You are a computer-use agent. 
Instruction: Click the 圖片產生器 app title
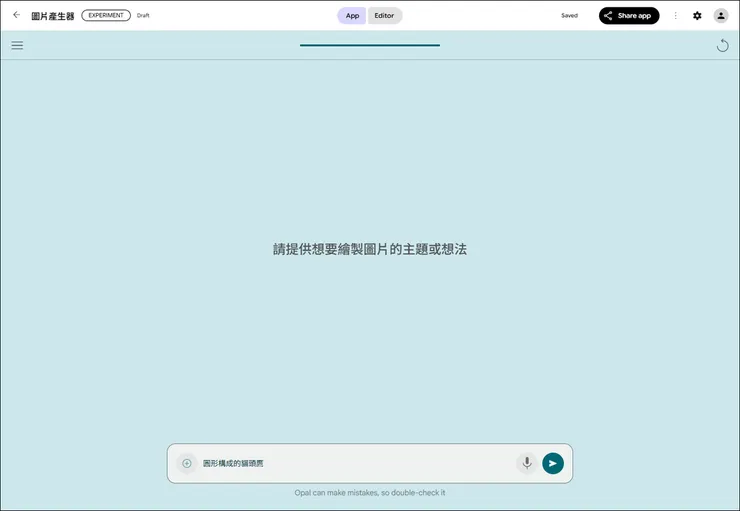[53, 16]
